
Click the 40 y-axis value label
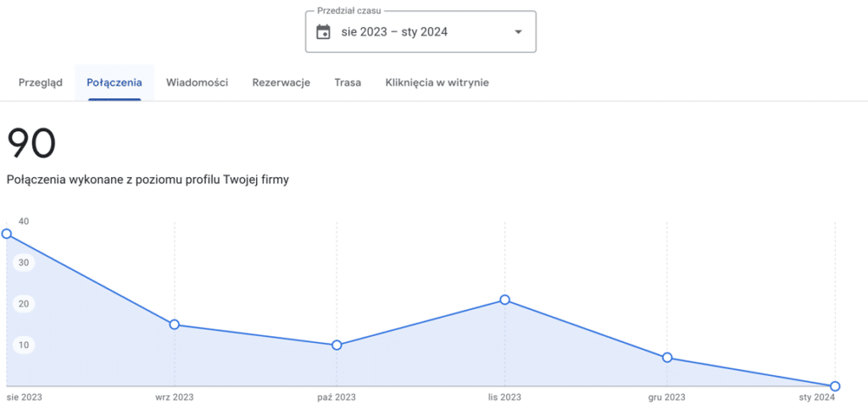point(24,222)
